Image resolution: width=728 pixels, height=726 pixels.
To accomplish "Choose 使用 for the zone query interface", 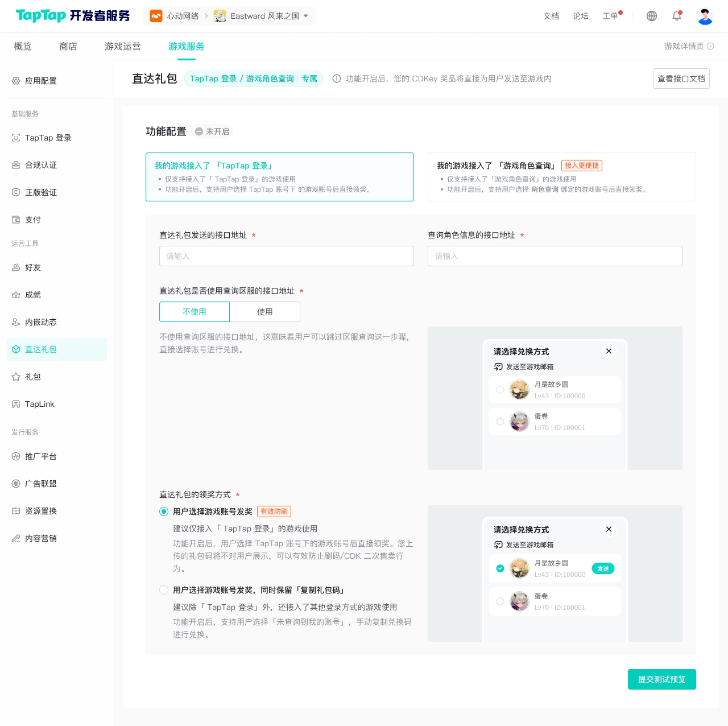I will (x=264, y=312).
